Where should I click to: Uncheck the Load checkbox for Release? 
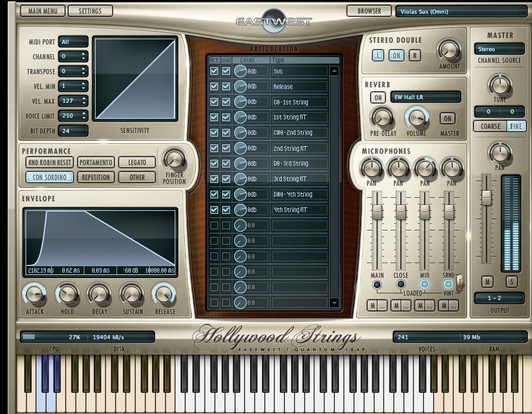(226, 87)
